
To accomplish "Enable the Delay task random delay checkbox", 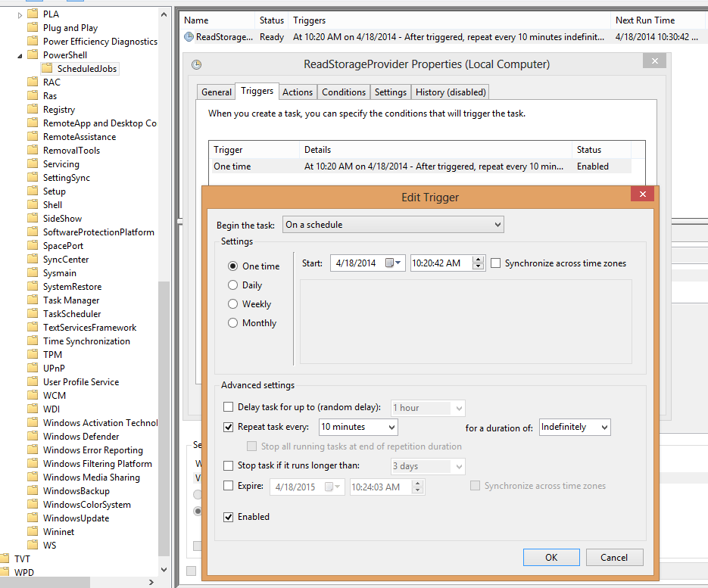I will coord(229,408).
